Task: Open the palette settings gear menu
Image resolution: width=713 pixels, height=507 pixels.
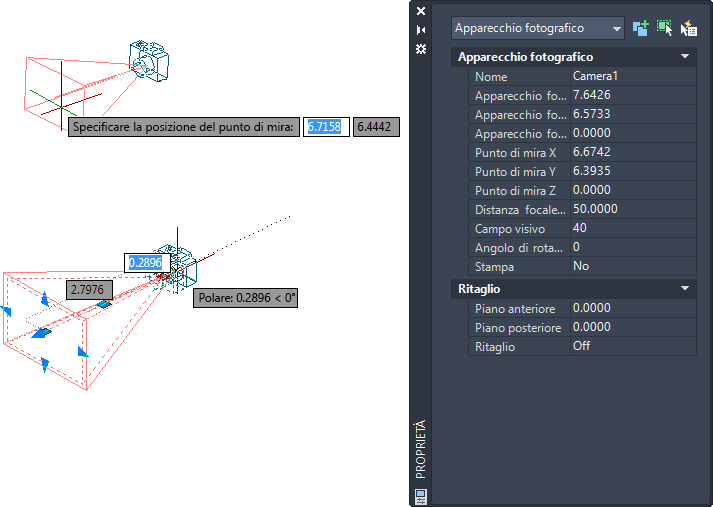Action: pos(421,49)
